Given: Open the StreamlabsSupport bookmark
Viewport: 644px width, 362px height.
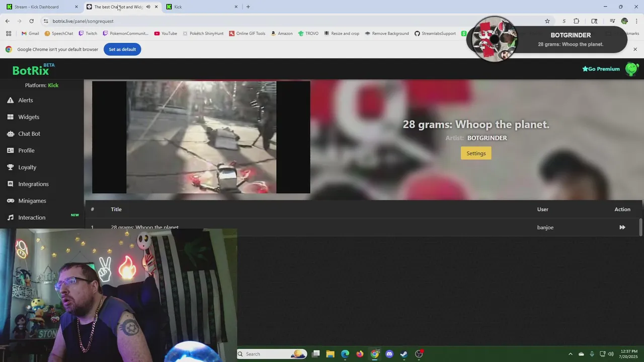Looking at the screenshot, I should [435, 34].
